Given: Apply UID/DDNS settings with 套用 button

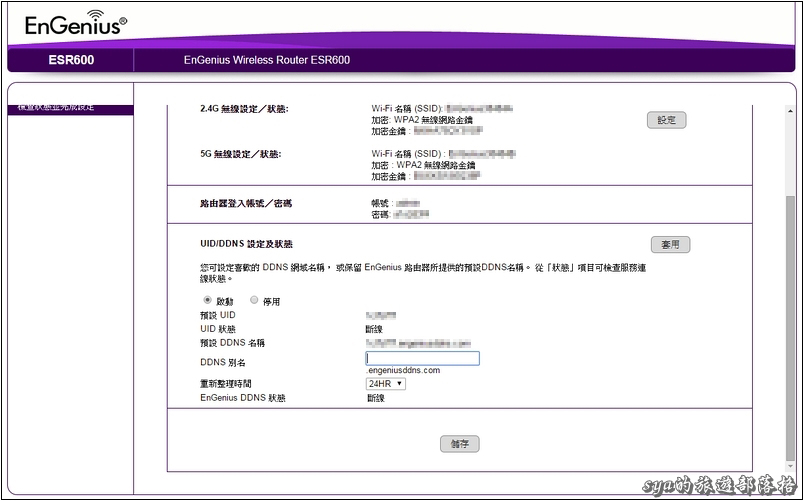Looking at the screenshot, I should [x=670, y=245].
